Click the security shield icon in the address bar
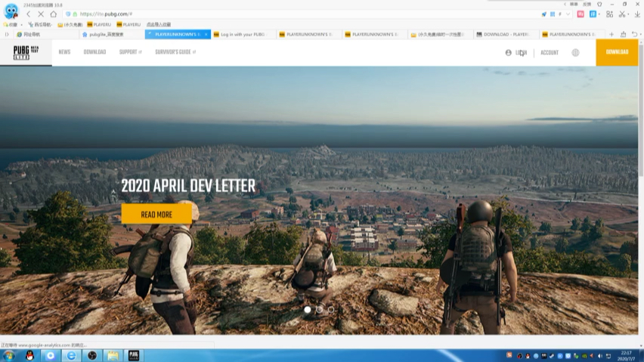 point(68,14)
